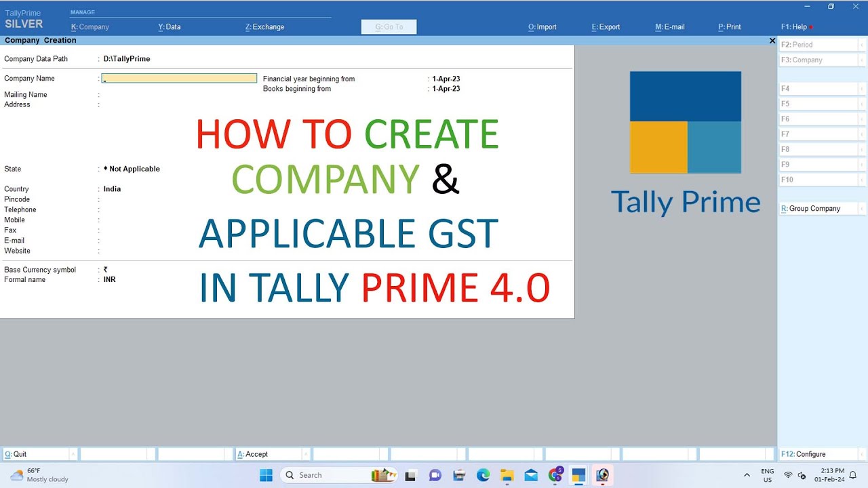Open the O: Import menu
This screenshot has width=868, height=488.
coord(542,27)
